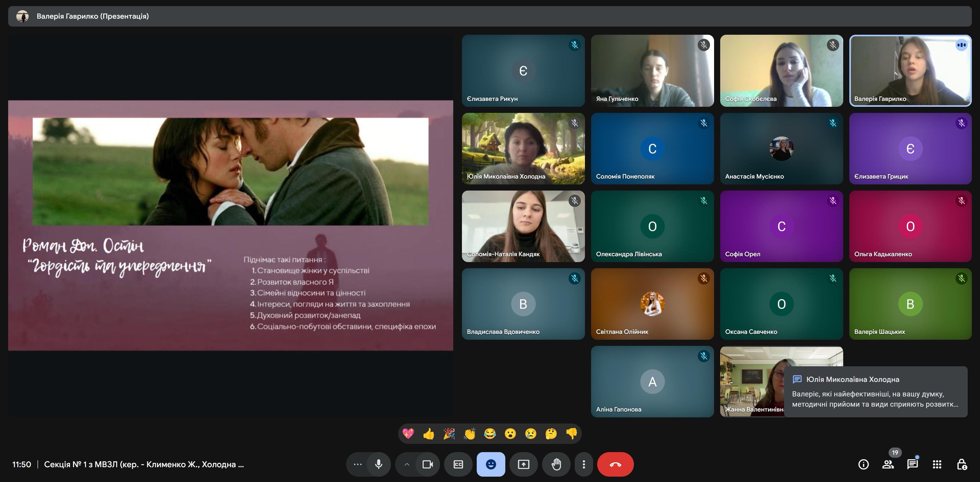Leave call with red hang-up button
Image resolution: width=980 pixels, height=482 pixels.
[615, 464]
